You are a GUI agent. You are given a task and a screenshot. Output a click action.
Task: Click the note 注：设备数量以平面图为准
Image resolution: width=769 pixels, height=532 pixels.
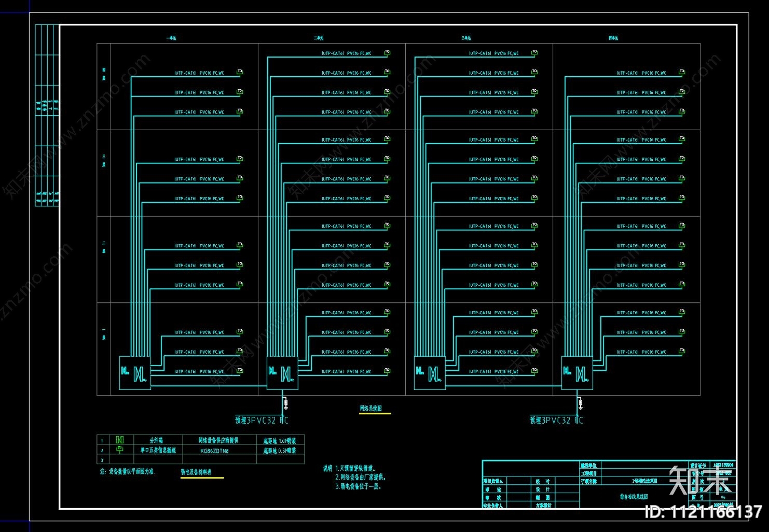point(127,472)
